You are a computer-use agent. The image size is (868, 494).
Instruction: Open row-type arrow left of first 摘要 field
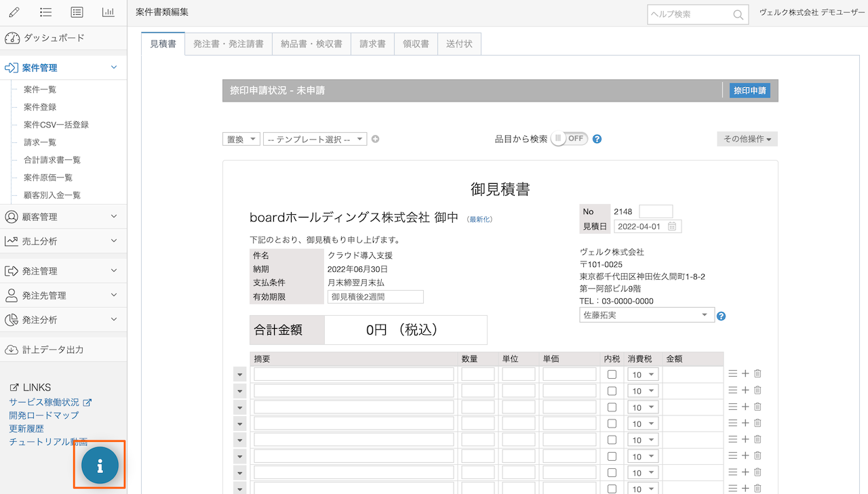click(239, 374)
